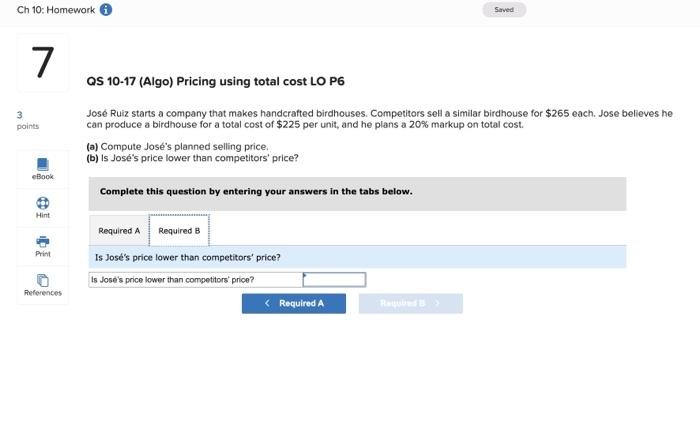Viewport: 700px width, 437px height.
Task: Click the table row label 'Is José's price lower'
Action: coord(196,280)
